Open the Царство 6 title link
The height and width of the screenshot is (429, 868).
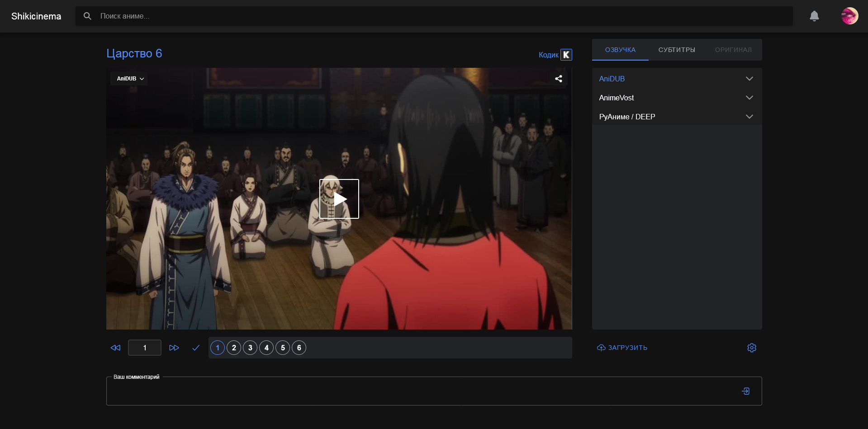134,53
